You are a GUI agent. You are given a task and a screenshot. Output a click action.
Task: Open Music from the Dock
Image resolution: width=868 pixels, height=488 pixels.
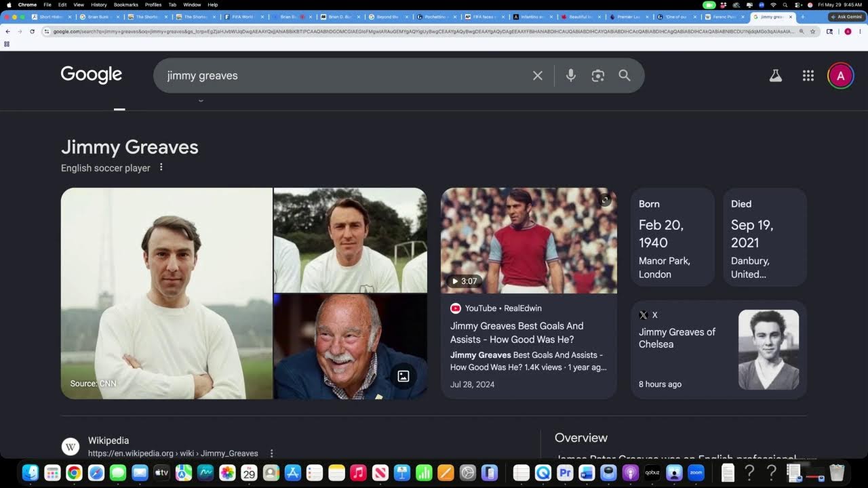tap(358, 472)
